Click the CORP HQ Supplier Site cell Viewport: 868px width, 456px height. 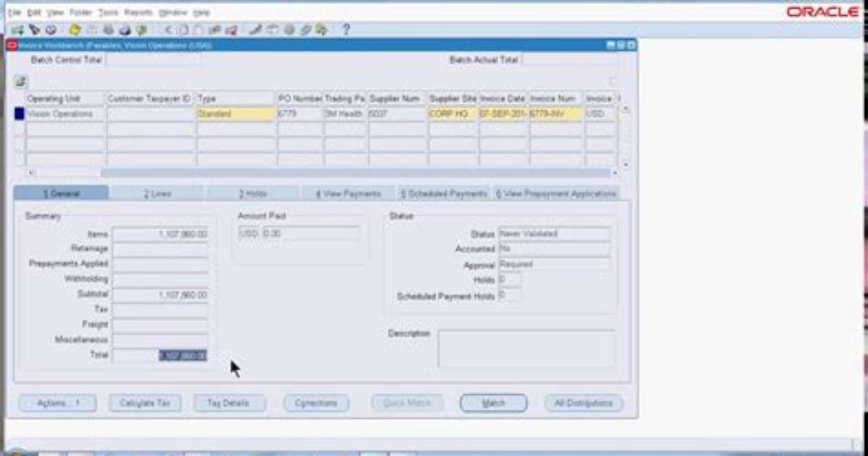click(452, 113)
